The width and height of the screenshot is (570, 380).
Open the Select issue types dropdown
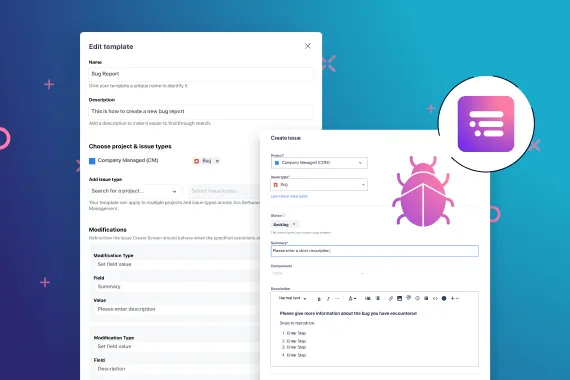click(224, 191)
